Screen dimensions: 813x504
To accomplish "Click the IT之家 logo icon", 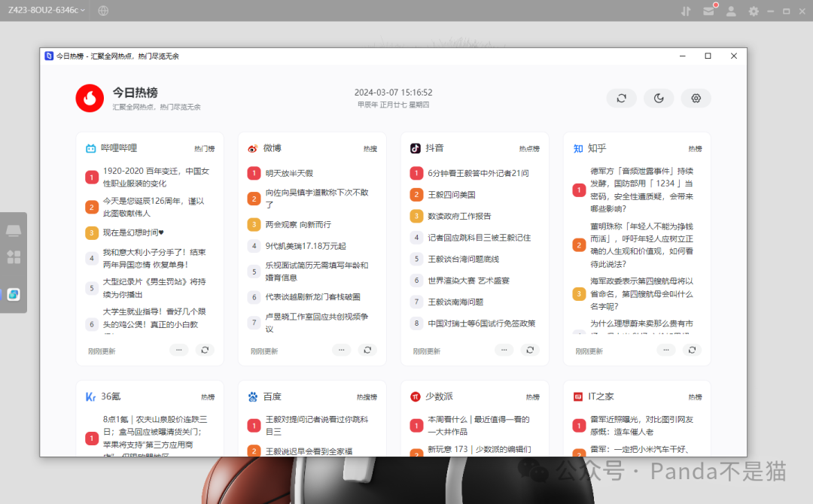I will pyautogui.click(x=578, y=396).
